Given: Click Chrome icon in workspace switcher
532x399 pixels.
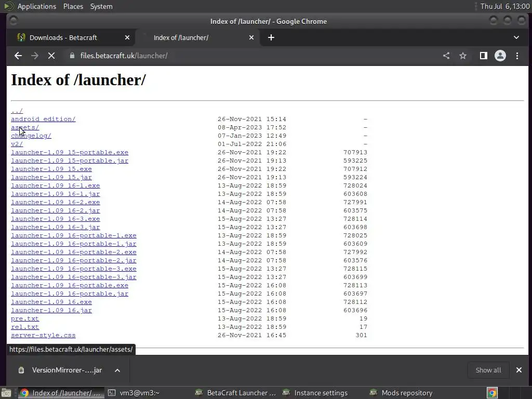Looking at the screenshot, I should [493, 393].
